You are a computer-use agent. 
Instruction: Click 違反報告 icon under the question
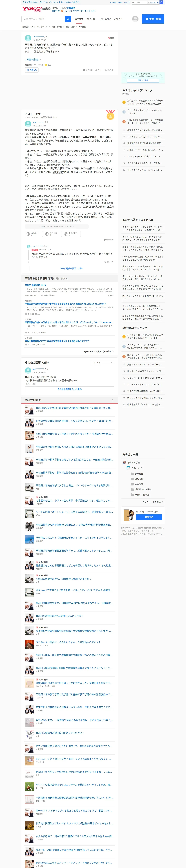pos(108,70)
